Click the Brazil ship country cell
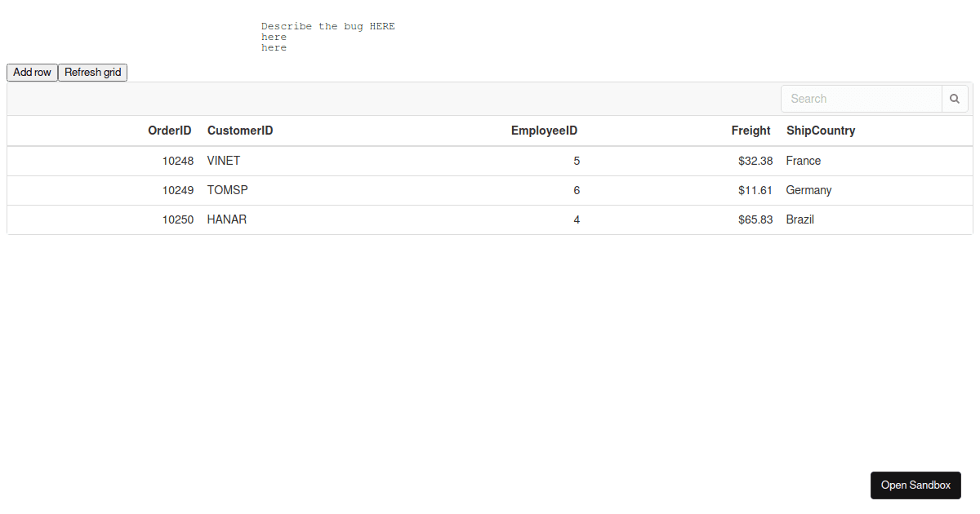980x514 pixels. click(x=800, y=219)
